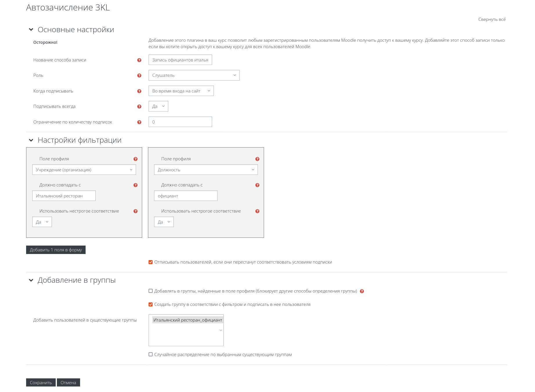Click Добавить 1 поля в форму button
The height and width of the screenshot is (392, 535).
point(56,250)
